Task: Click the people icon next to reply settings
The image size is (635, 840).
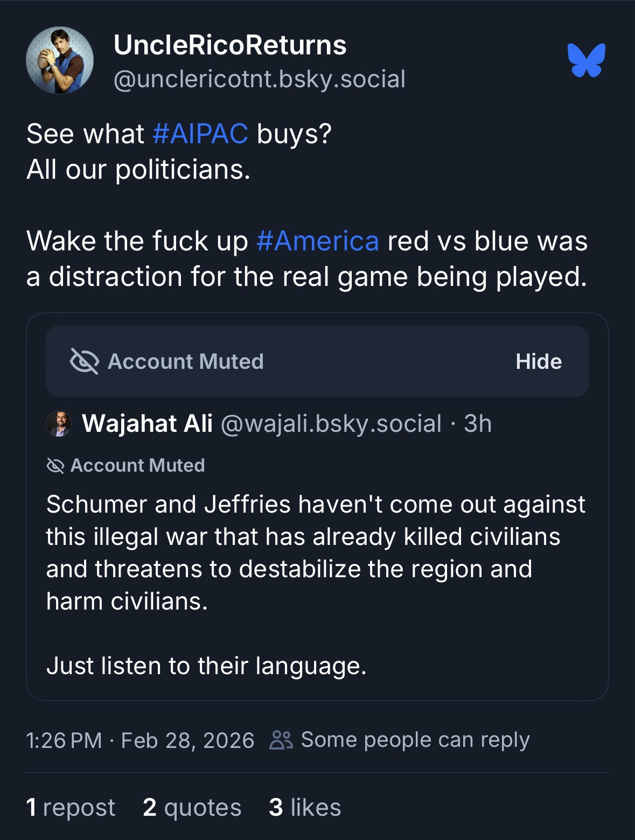Action: click(x=282, y=740)
